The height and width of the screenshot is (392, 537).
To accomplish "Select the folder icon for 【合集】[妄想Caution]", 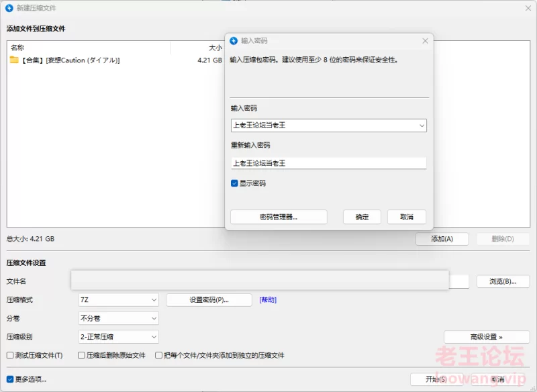I will [x=14, y=60].
